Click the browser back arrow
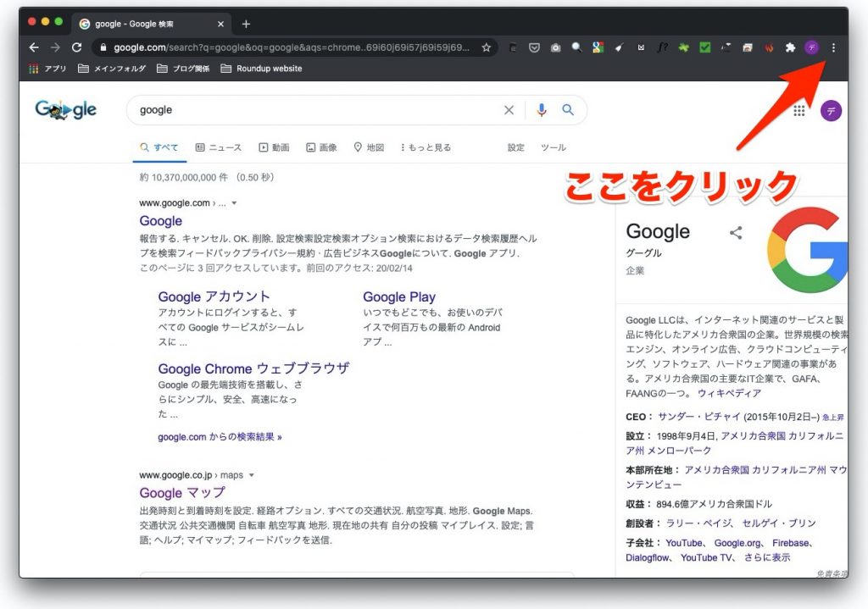 (34, 47)
